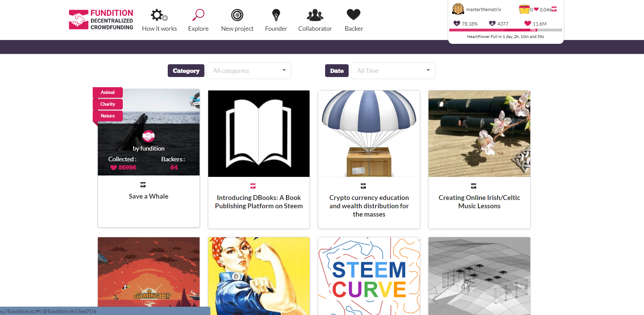Click the round handshake icon above by fundition
644x315 pixels.
click(x=149, y=136)
